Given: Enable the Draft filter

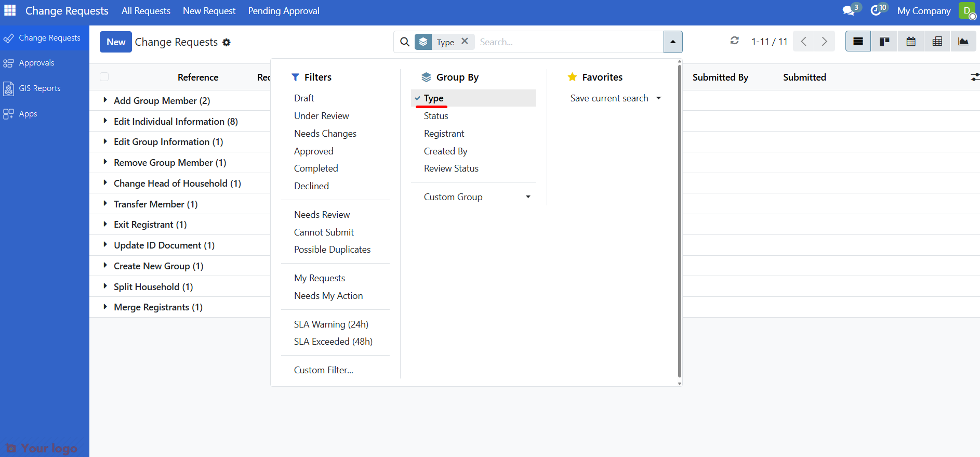Looking at the screenshot, I should 304,98.
